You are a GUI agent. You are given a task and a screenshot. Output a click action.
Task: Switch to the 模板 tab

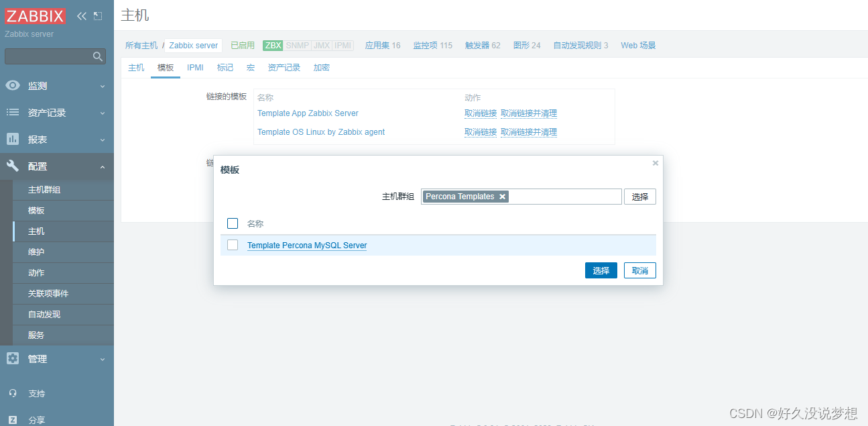166,68
